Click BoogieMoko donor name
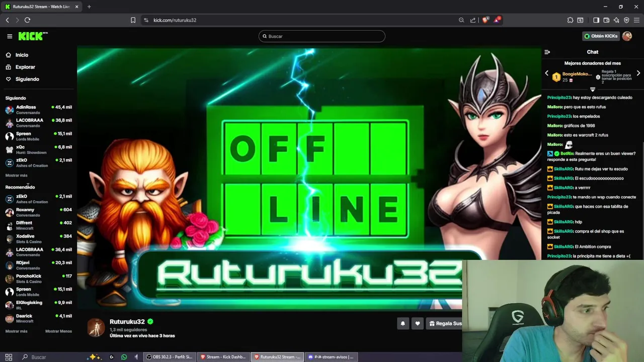The height and width of the screenshot is (362, 644). pyautogui.click(x=577, y=74)
